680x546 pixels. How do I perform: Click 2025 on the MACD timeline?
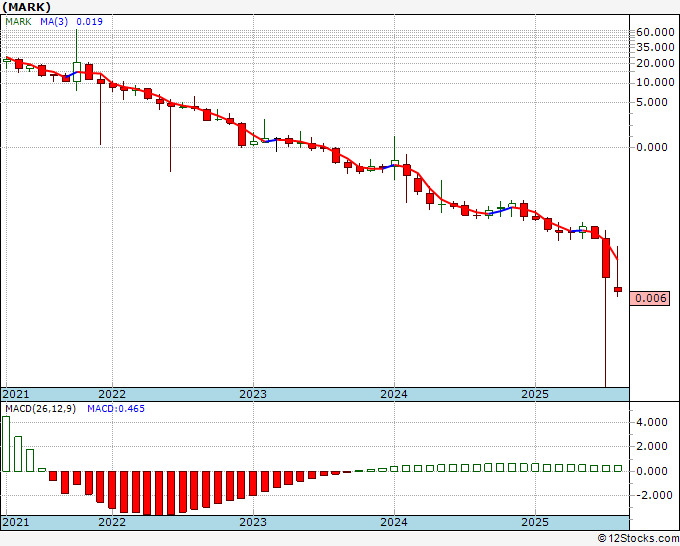[x=535, y=522]
